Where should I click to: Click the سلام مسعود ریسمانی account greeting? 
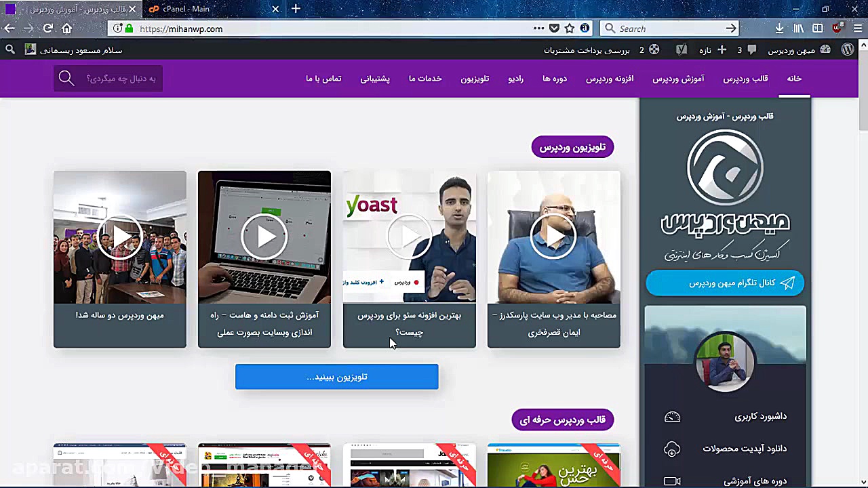coord(81,50)
